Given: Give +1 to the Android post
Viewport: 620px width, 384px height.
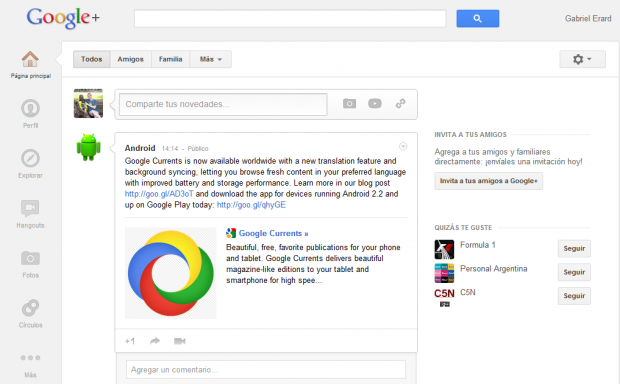Looking at the screenshot, I should (130, 341).
